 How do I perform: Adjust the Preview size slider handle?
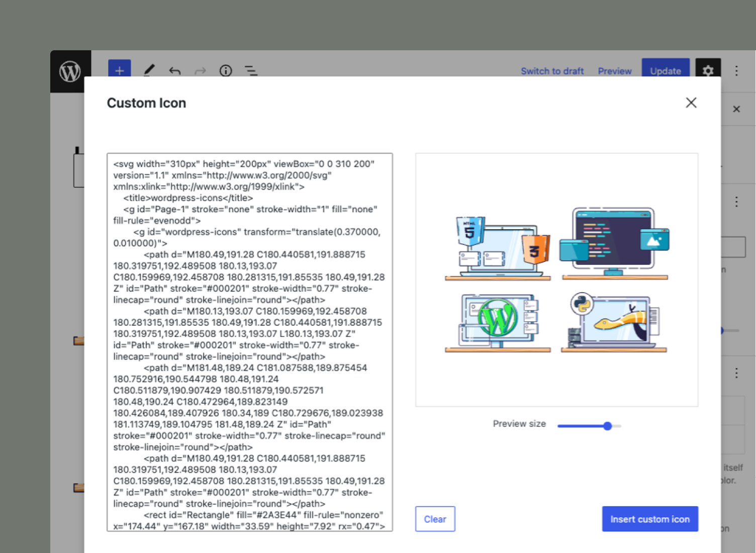[x=607, y=426]
